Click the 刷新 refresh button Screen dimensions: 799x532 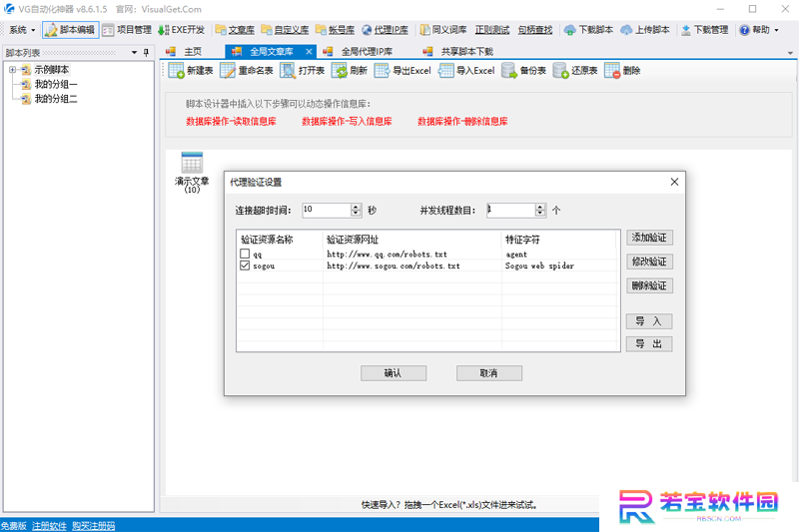tap(349, 71)
